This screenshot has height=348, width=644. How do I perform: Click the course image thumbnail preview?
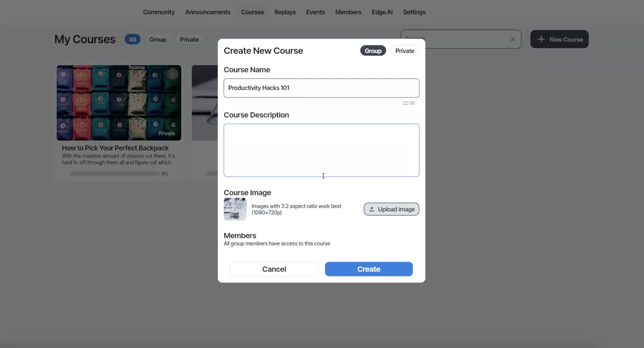click(x=235, y=209)
